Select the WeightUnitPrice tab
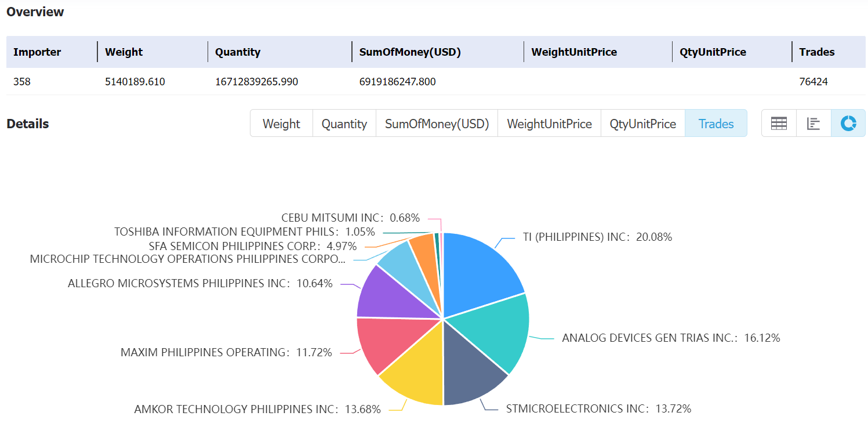This screenshot has height=434, width=868. (x=550, y=124)
